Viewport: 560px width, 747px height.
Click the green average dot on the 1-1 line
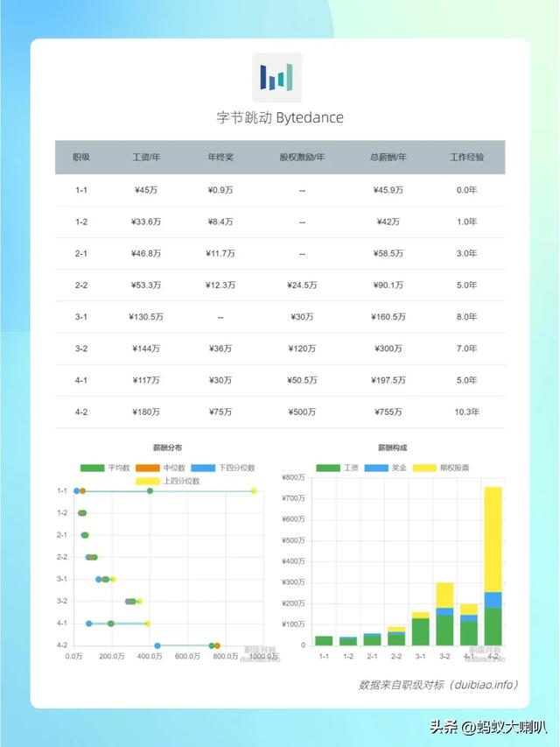coord(150,491)
